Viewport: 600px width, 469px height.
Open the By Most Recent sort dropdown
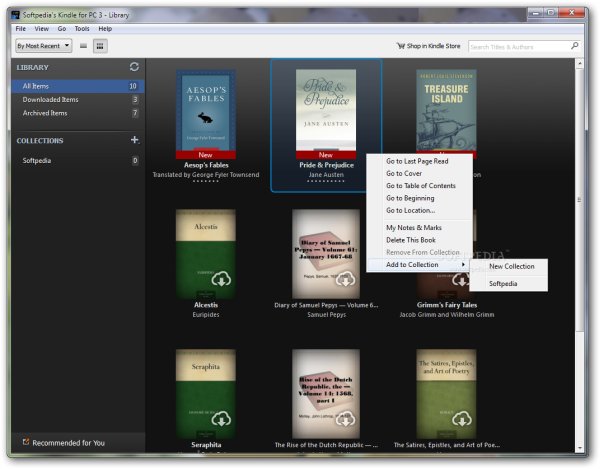[x=43, y=46]
